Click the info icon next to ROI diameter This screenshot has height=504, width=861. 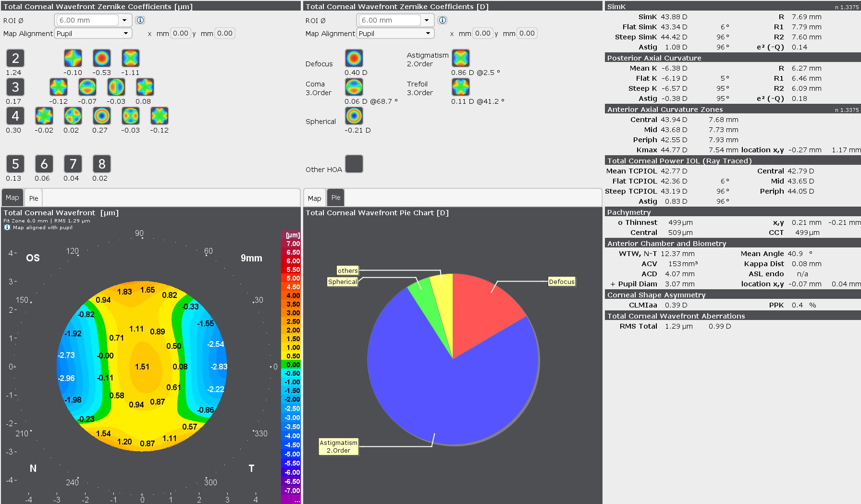tap(139, 20)
